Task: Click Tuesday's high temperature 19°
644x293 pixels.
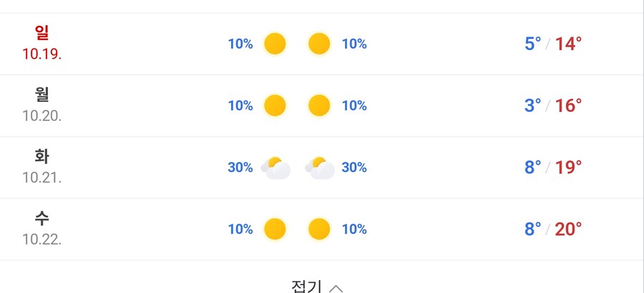Action: point(569,168)
